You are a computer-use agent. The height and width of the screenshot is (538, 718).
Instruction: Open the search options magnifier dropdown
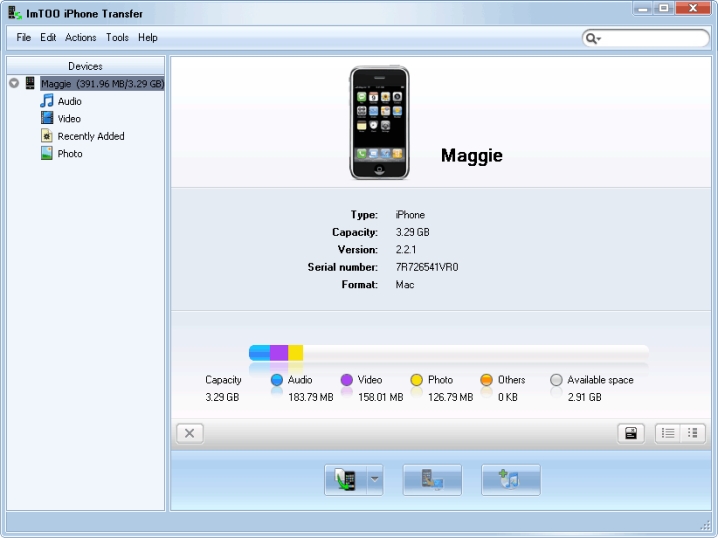click(x=593, y=38)
